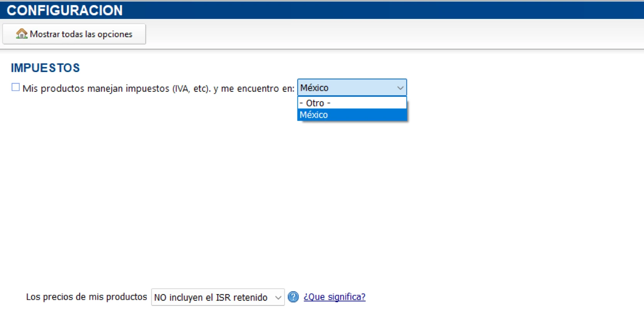Click the arrow icon on the ISR dropdown
Screen dimensions: 644x316
point(278,297)
